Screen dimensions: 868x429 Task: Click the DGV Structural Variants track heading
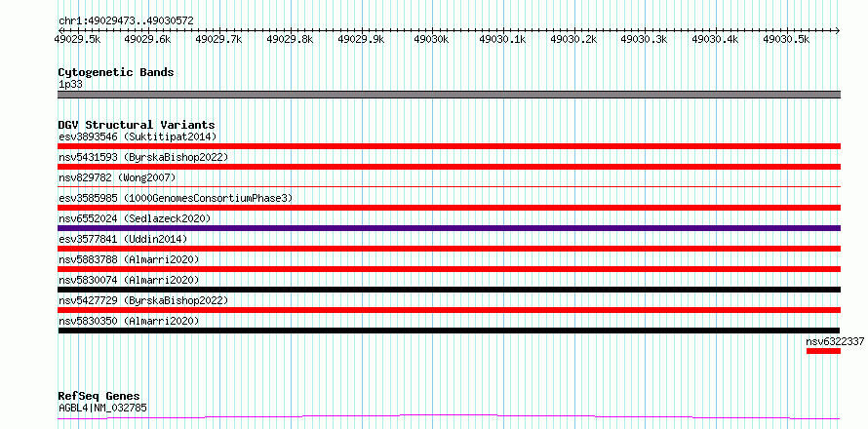point(137,125)
